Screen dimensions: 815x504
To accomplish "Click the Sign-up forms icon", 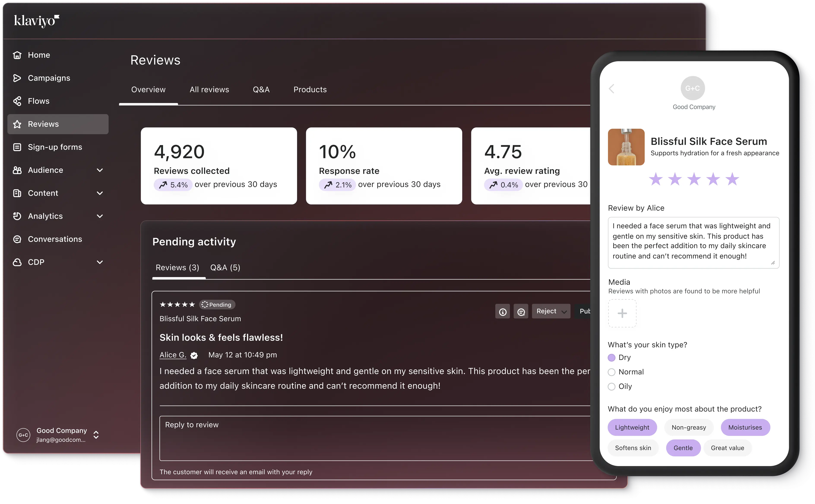I will 17,147.
